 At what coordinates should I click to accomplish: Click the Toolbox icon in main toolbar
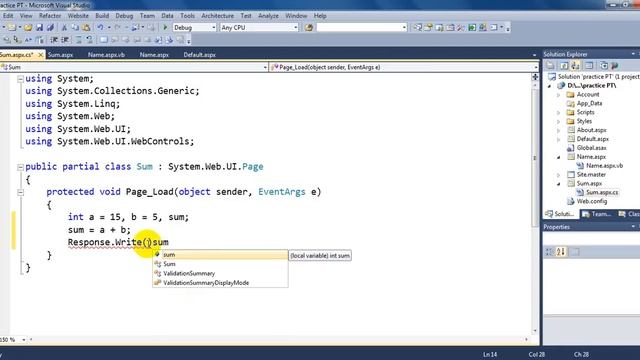pos(461,27)
